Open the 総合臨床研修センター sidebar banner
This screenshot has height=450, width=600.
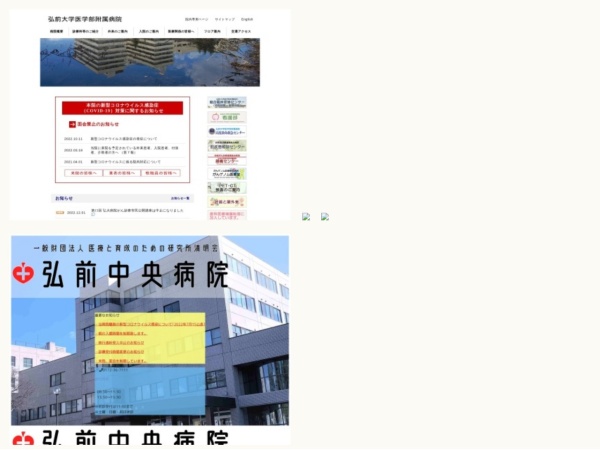pyautogui.click(x=227, y=103)
